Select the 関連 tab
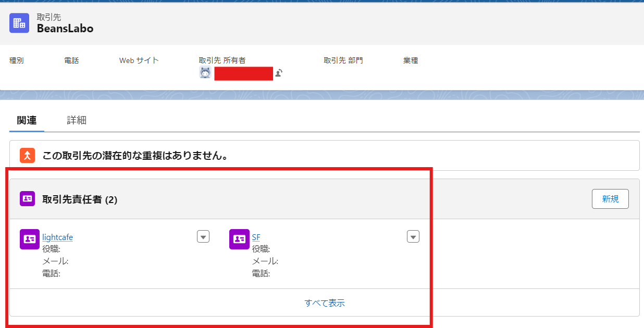This screenshot has height=328, width=644. click(27, 120)
